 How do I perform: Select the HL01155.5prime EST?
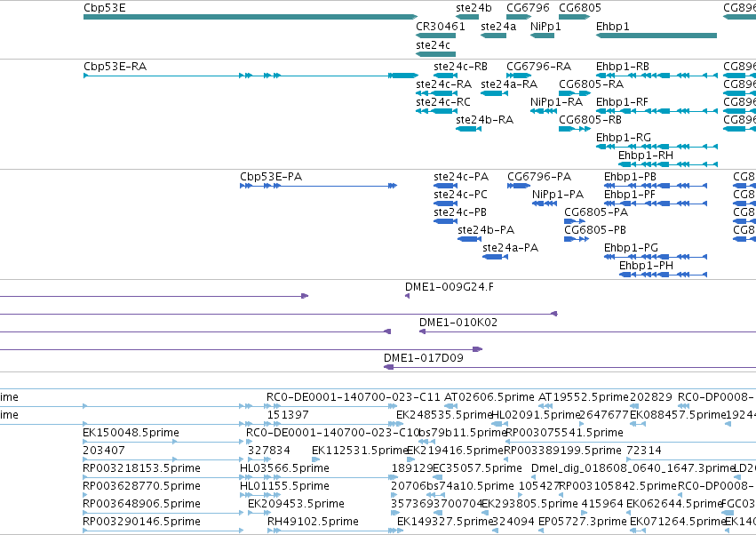[260, 495]
